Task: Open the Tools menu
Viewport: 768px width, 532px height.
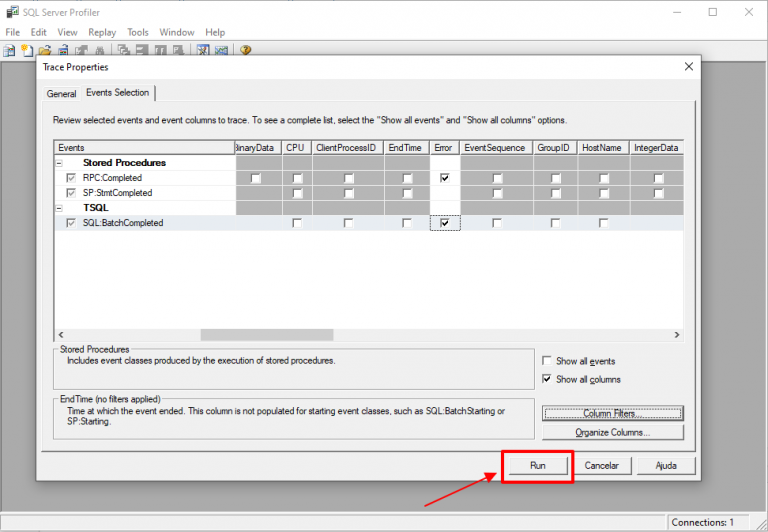Action: point(138,32)
